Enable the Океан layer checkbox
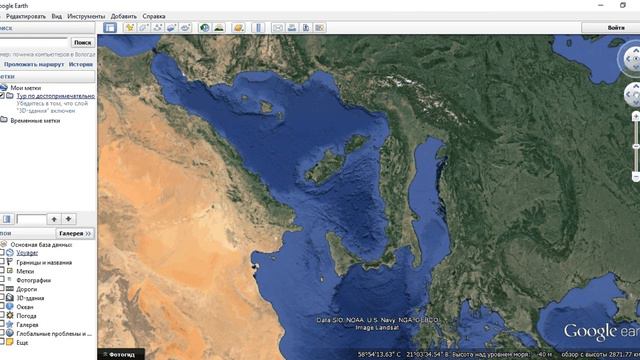 [x=2, y=307]
